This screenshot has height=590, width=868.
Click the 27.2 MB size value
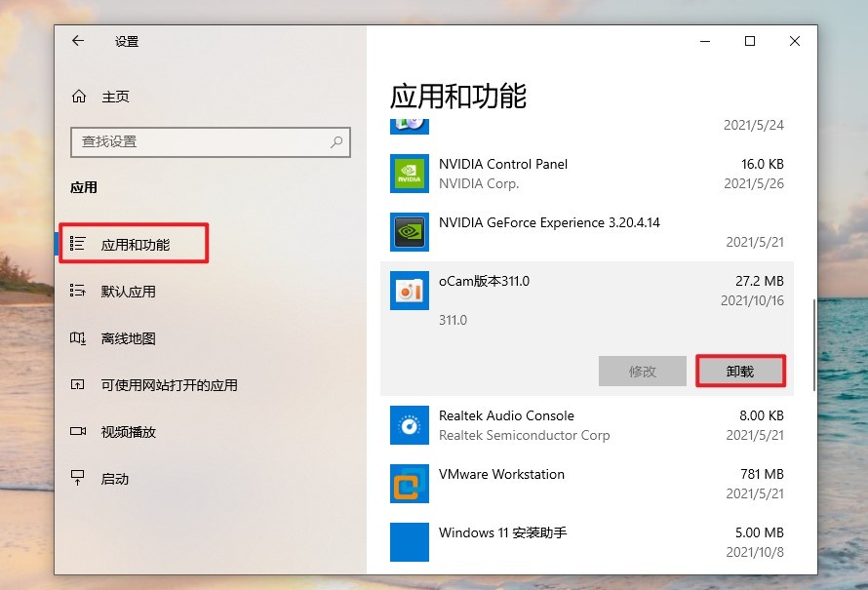(760, 281)
